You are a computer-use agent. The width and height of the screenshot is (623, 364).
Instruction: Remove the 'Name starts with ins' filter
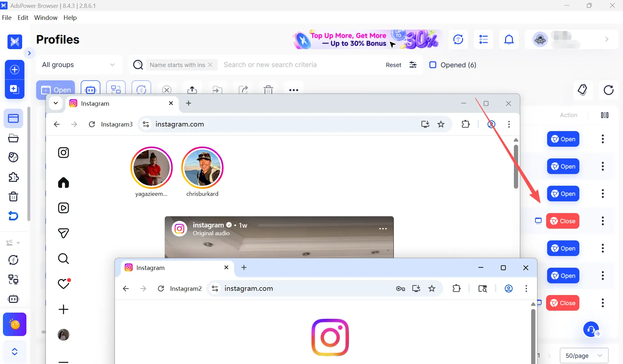tap(210, 65)
